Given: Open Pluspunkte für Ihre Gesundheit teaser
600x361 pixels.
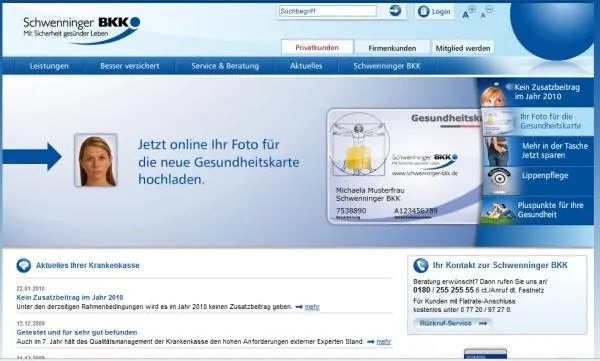Looking at the screenshot, I should [550, 210].
